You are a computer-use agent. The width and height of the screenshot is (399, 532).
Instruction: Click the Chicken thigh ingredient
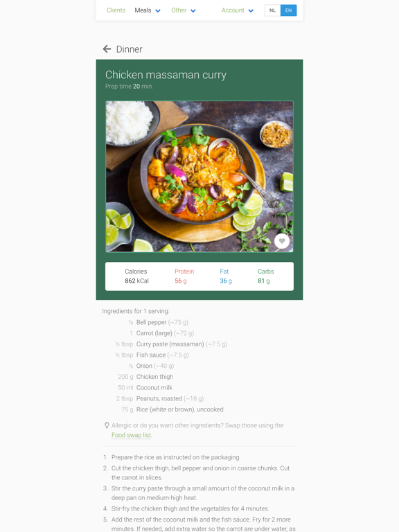pos(154,377)
